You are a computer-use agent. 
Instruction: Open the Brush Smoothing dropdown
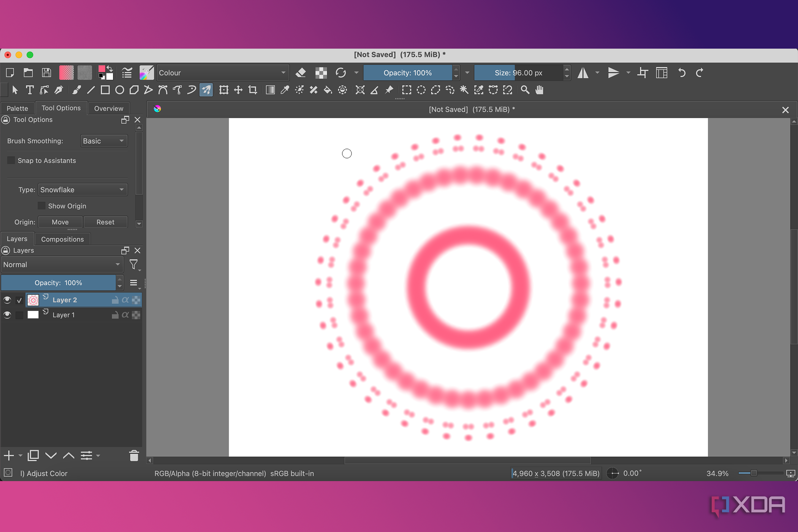tap(104, 141)
